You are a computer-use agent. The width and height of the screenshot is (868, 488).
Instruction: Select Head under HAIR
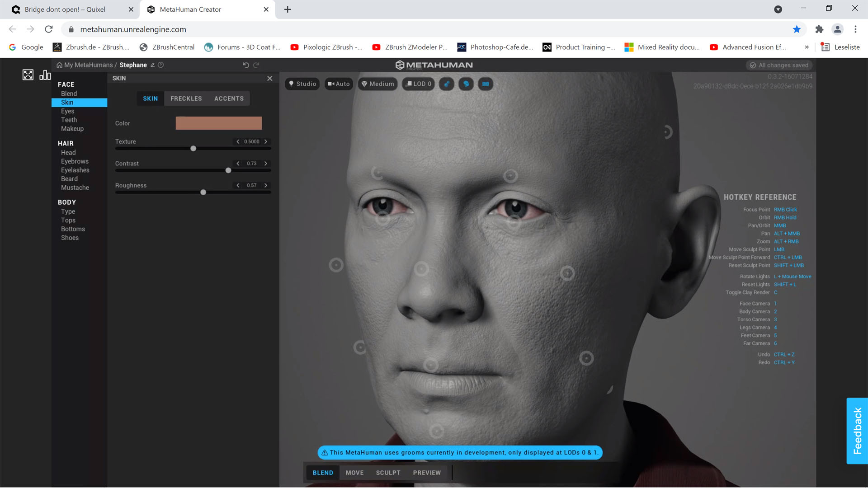coord(68,153)
